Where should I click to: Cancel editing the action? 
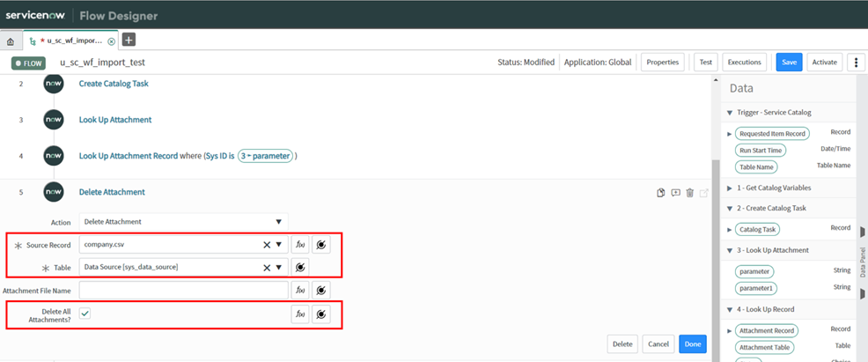tap(658, 344)
